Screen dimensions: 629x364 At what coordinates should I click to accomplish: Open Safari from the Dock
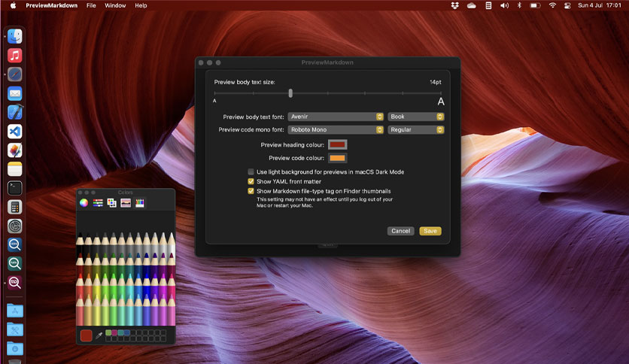coord(15,74)
